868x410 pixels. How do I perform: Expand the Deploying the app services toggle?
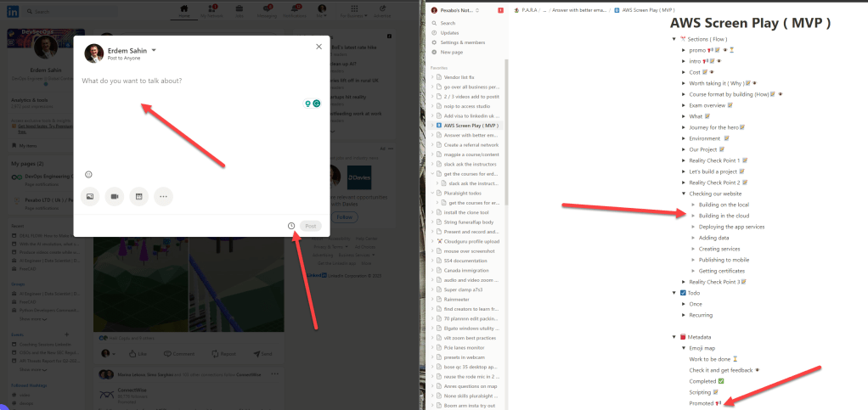pos(694,227)
